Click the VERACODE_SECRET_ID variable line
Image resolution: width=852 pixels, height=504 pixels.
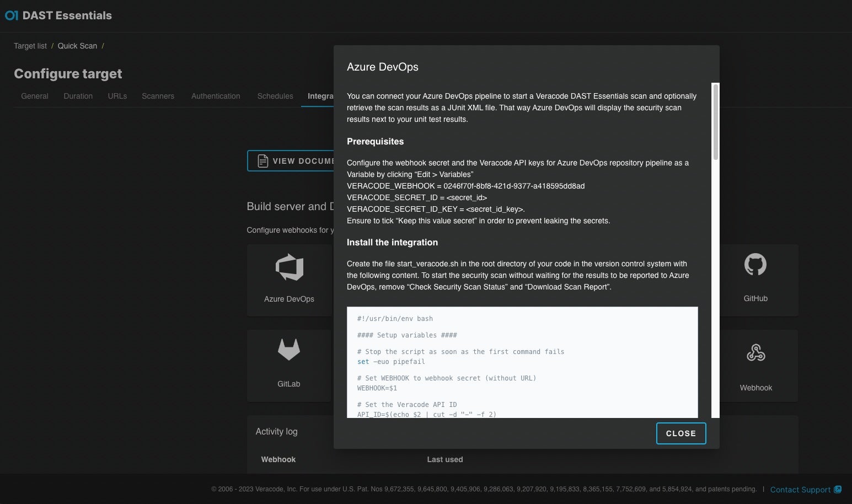pos(417,197)
